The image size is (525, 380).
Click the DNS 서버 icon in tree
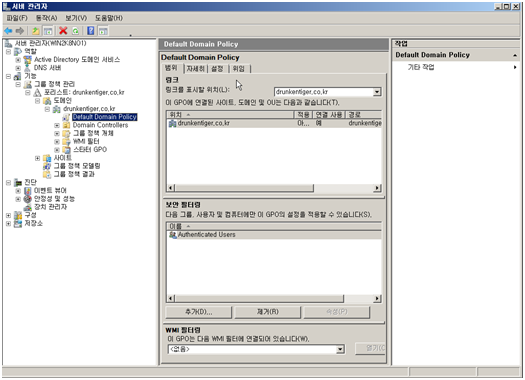28,68
